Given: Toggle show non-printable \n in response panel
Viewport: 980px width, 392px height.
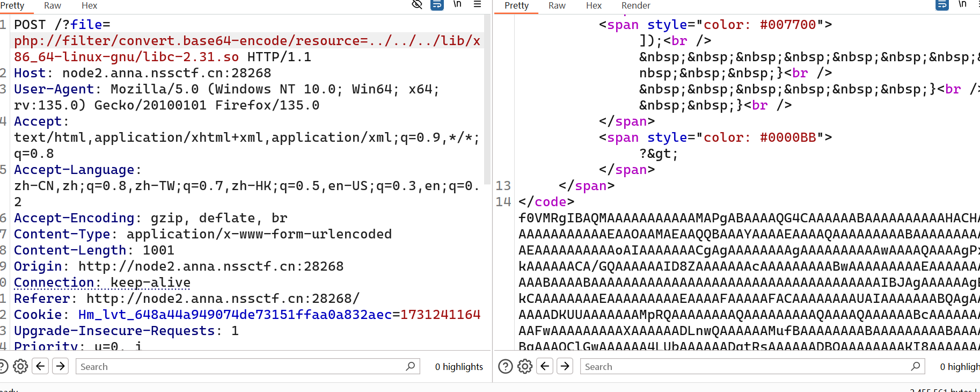Looking at the screenshot, I should [962, 4].
